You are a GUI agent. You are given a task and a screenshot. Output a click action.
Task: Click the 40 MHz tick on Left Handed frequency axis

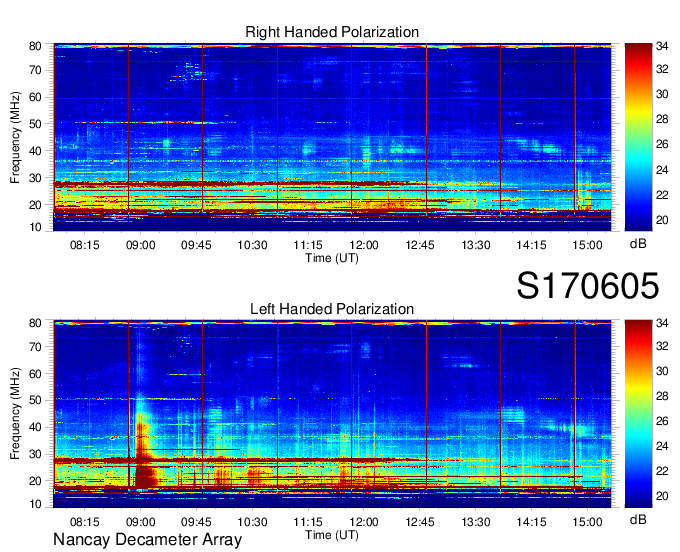pyautogui.click(x=35, y=428)
